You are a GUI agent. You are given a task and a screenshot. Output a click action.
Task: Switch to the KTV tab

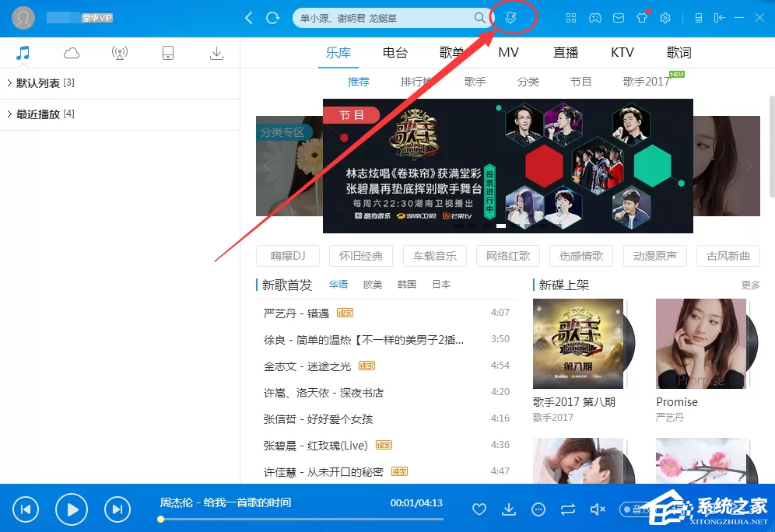coord(622,52)
